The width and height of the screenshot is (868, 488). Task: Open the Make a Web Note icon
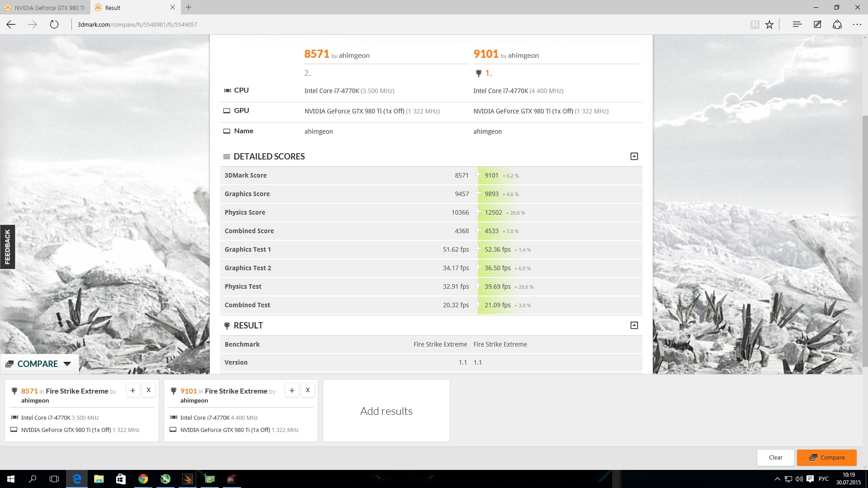817,24
